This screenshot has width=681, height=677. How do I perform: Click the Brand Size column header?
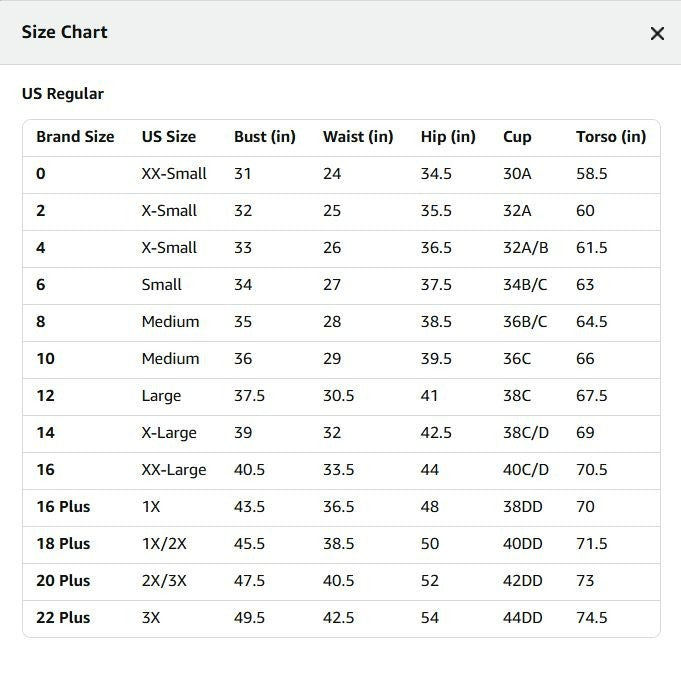(x=75, y=137)
